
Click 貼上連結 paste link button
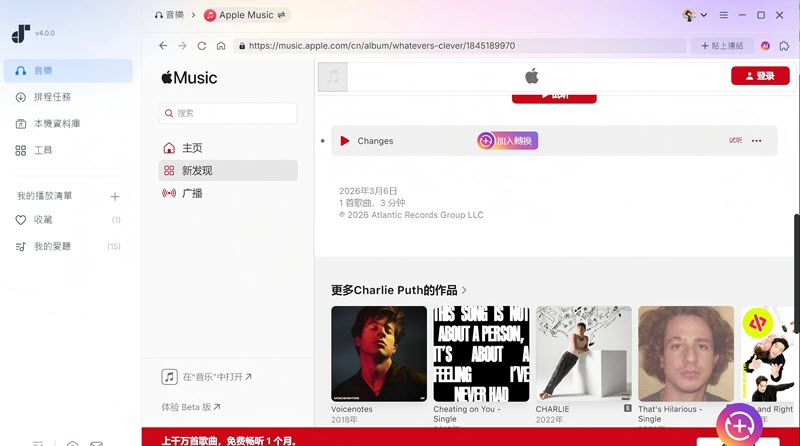pos(721,45)
